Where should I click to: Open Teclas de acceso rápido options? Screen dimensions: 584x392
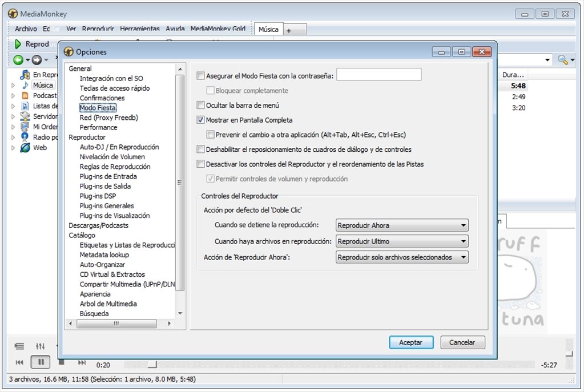[x=115, y=88]
